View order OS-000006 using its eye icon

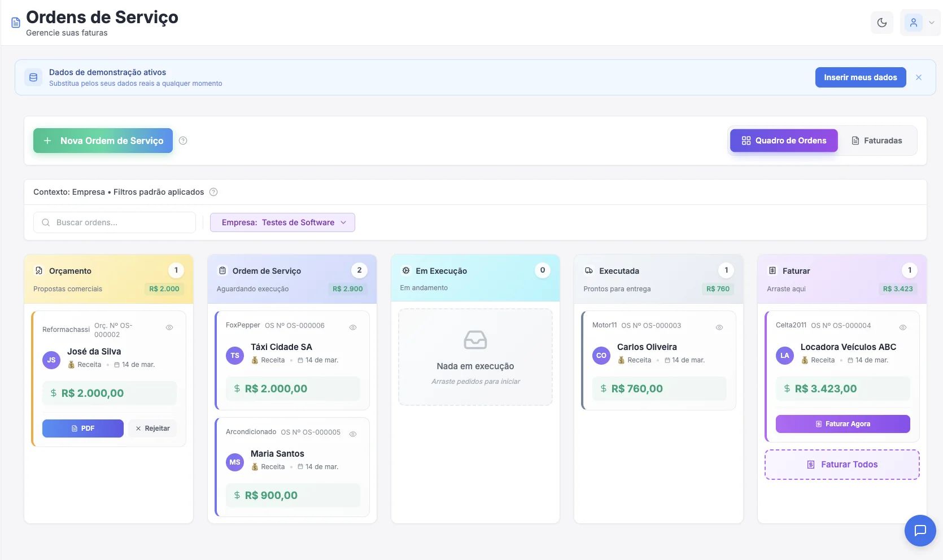click(353, 327)
